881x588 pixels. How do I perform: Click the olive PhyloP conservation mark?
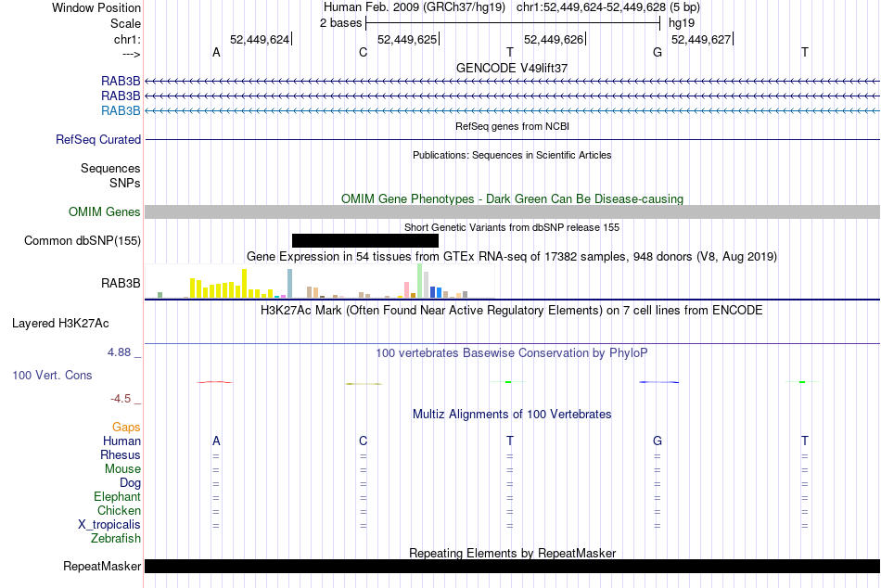pos(364,384)
